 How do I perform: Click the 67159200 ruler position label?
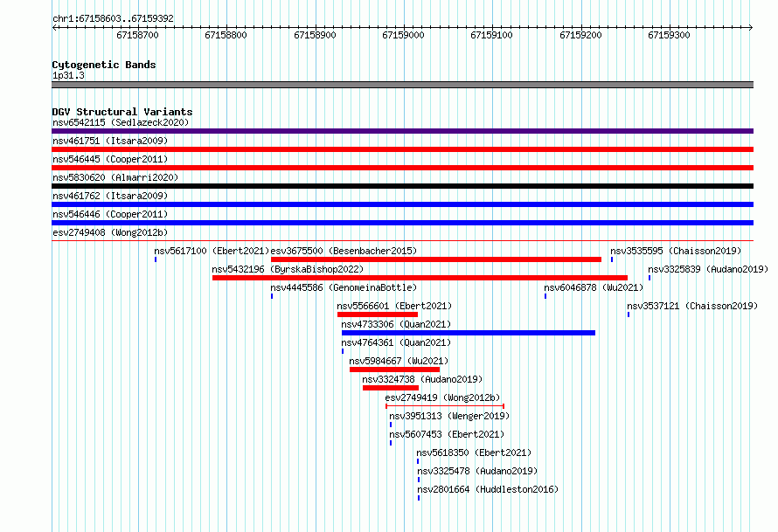580,35
